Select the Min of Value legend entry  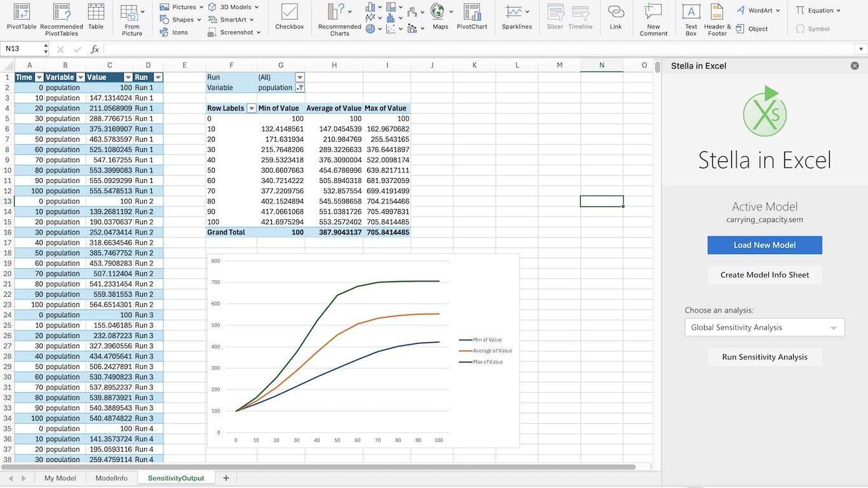coord(480,340)
